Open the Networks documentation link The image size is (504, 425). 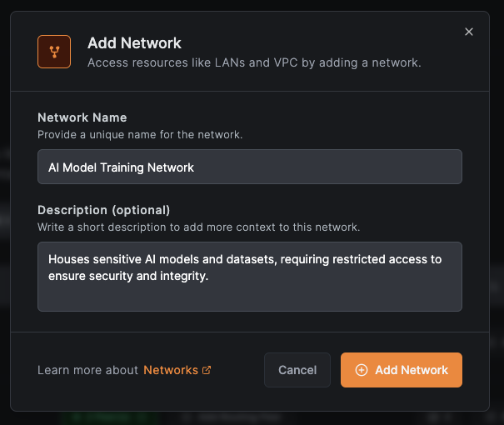pos(171,370)
